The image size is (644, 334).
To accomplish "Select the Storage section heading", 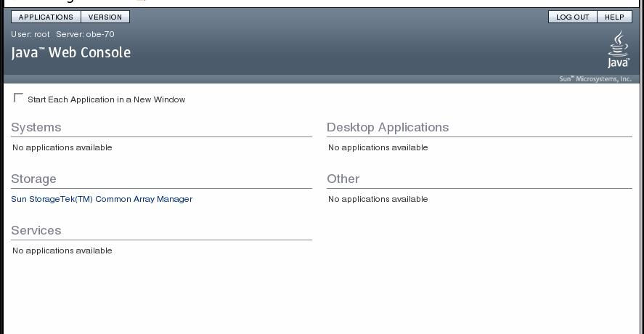I will pyautogui.click(x=33, y=179).
